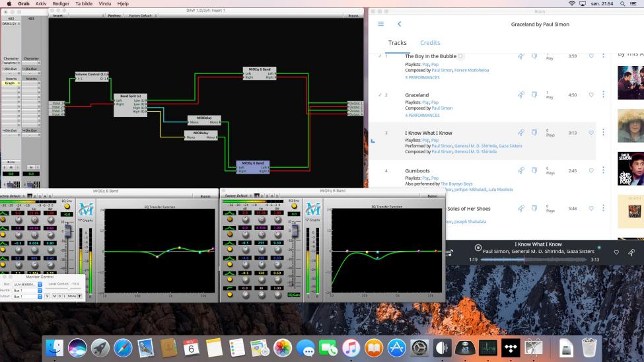This screenshot has width=644, height=362.
Task: Select the Band Split node in the graph
Action: tap(130, 105)
